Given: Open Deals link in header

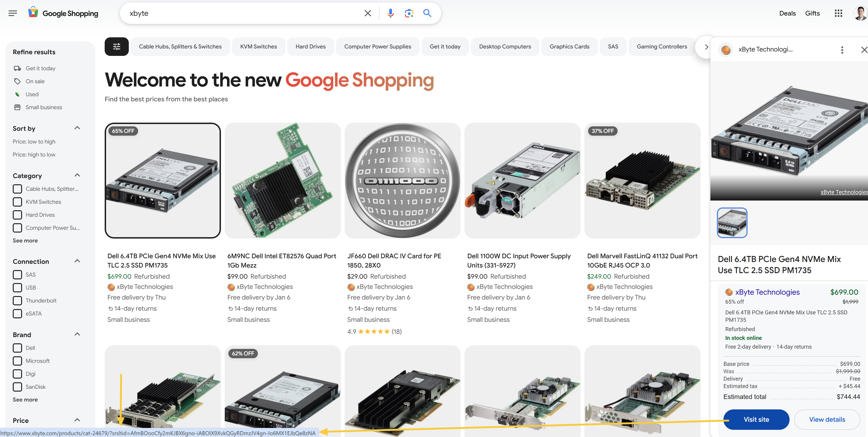Looking at the screenshot, I should tap(787, 13).
